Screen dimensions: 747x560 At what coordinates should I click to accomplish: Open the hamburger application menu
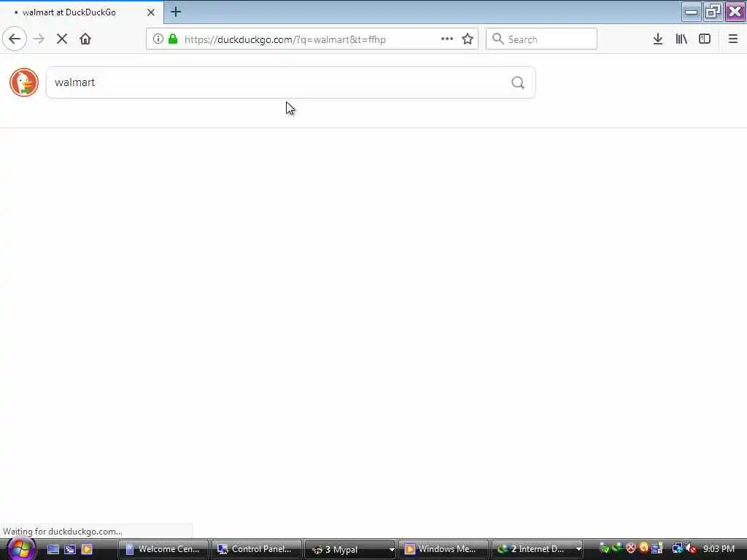(733, 39)
